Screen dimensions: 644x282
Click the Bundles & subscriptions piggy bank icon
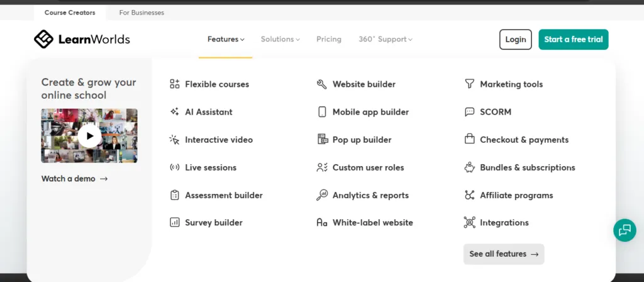469,167
